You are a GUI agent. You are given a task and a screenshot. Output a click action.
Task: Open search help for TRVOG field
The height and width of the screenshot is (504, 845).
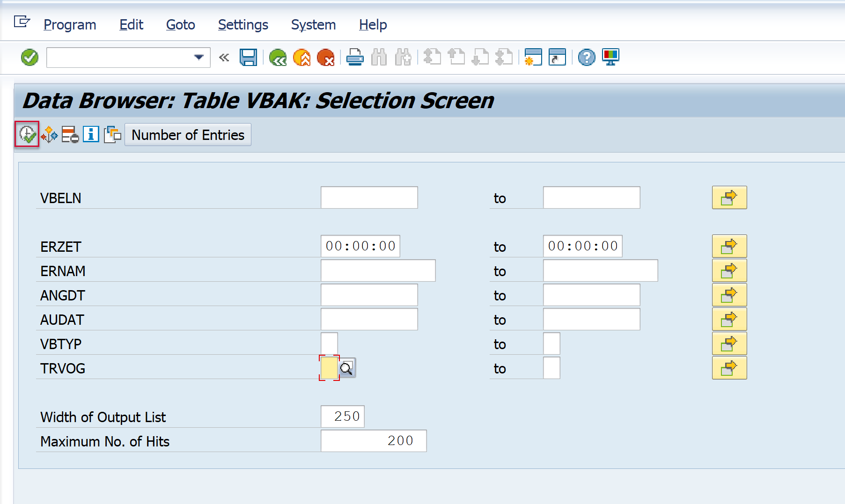click(x=346, y=368)
